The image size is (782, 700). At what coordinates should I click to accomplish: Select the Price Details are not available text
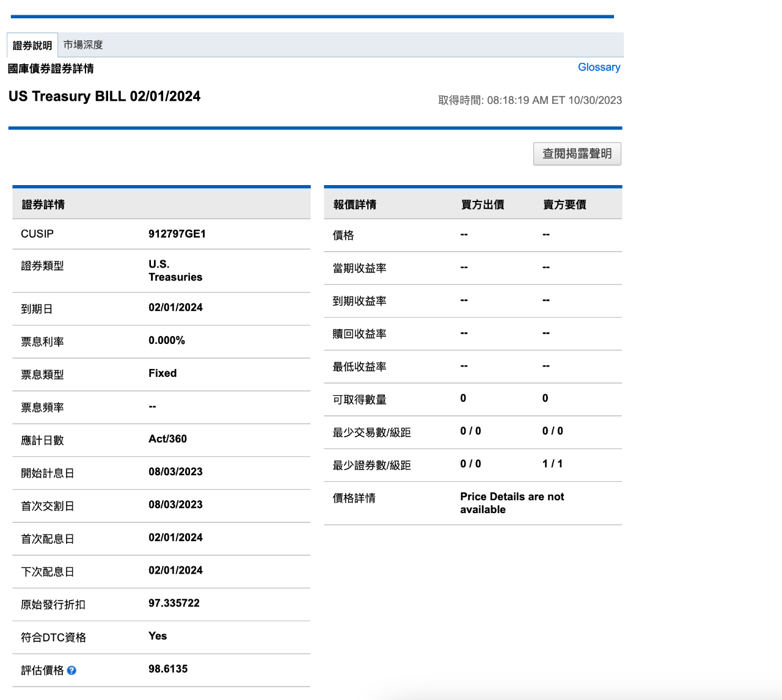512,503
